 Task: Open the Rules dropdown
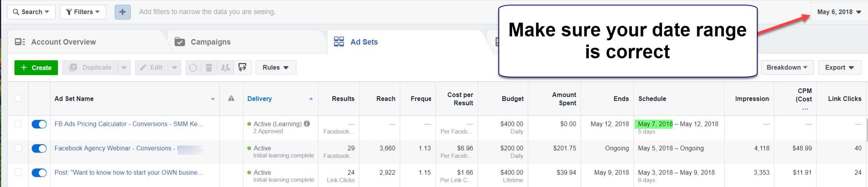276,67
